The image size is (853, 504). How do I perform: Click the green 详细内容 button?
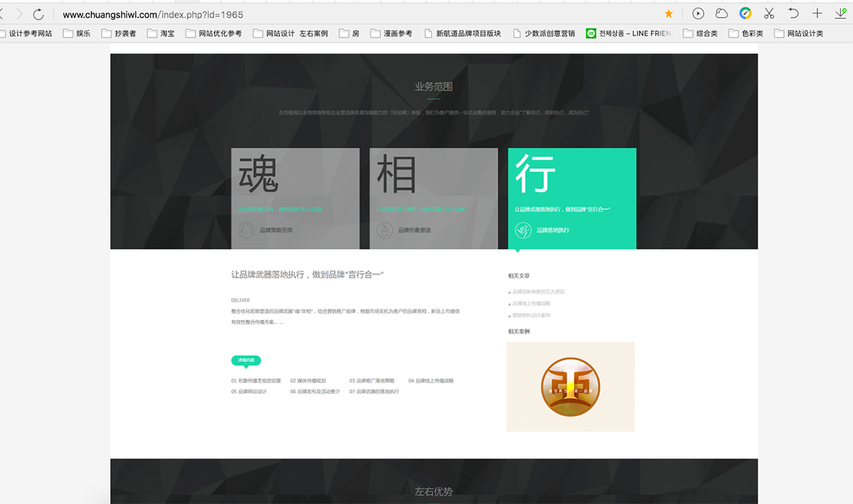click(x=245, y=360)
